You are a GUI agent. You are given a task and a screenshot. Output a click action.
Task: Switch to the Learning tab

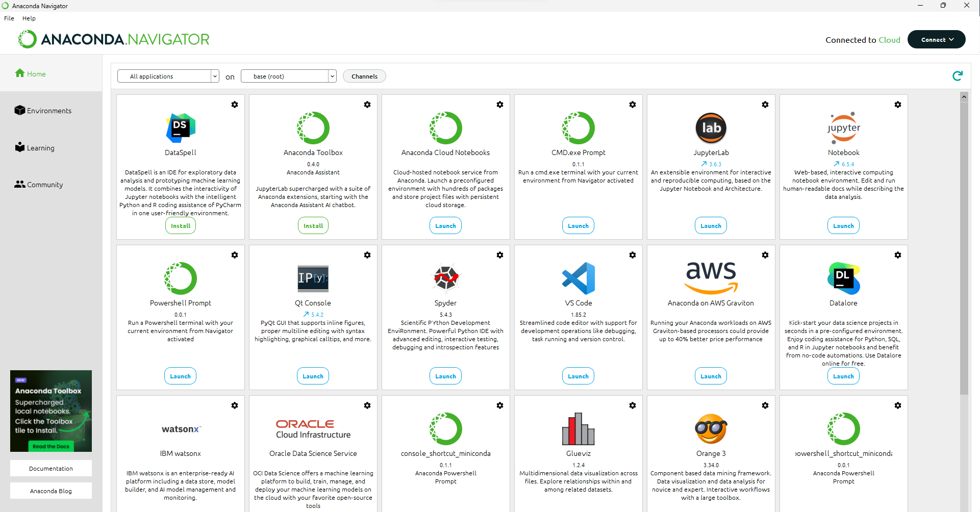click(51, 148)
